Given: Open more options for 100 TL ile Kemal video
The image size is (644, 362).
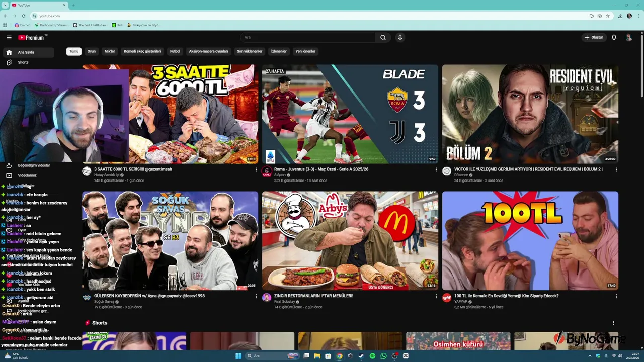Looking at the screenshot, I should point(616,297).
